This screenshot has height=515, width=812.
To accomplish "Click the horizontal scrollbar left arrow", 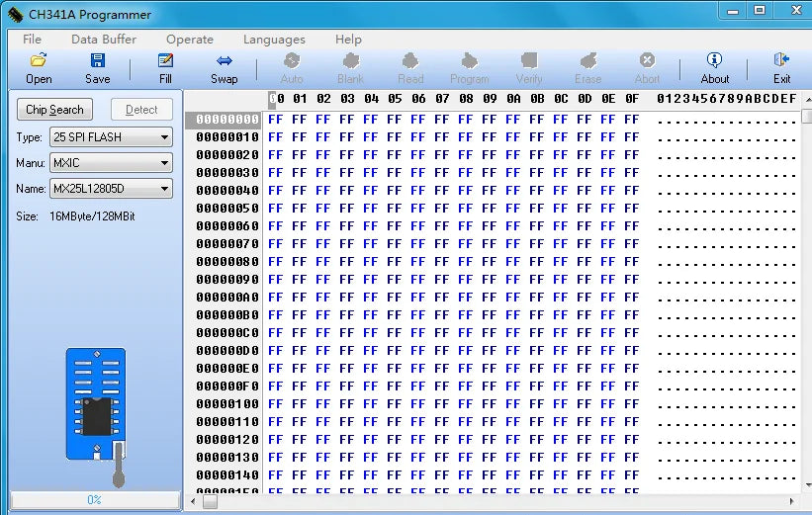I will tap(193, 501).
